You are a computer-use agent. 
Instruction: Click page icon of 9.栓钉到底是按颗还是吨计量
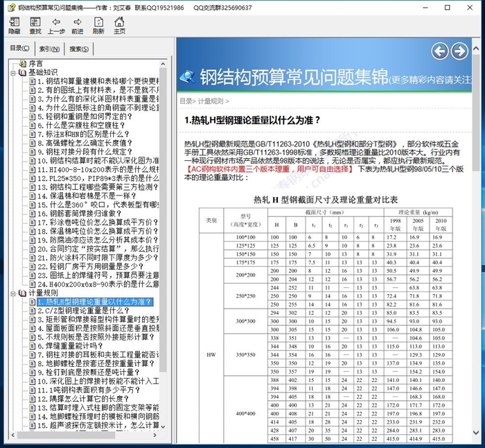(x=33, y=372)
